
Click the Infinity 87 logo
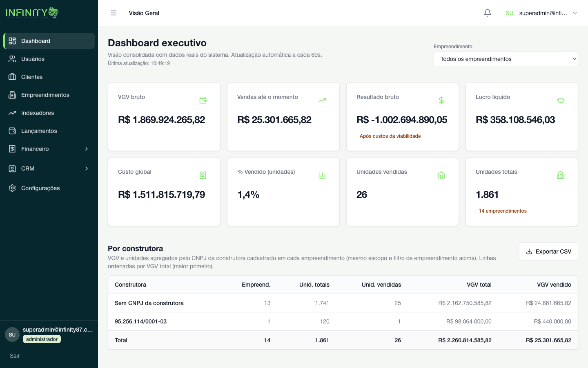(x=32, y=13)
